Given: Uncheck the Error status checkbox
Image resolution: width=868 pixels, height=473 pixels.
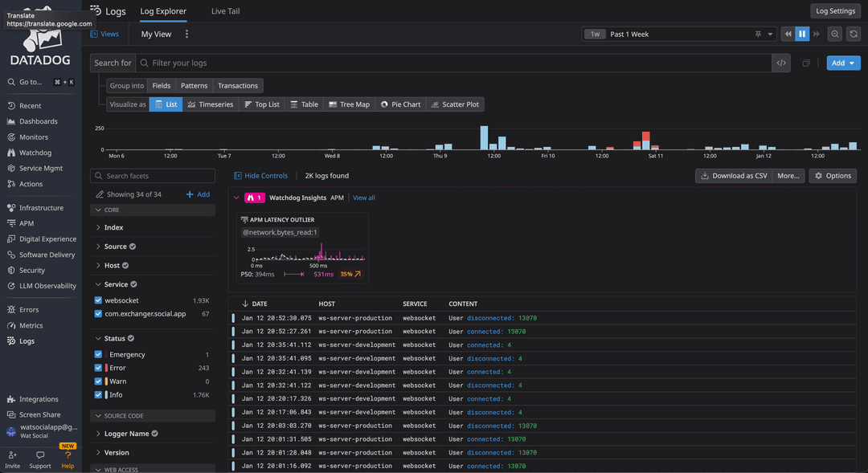Looking at the screenshot, I should (x=98, y=368).
